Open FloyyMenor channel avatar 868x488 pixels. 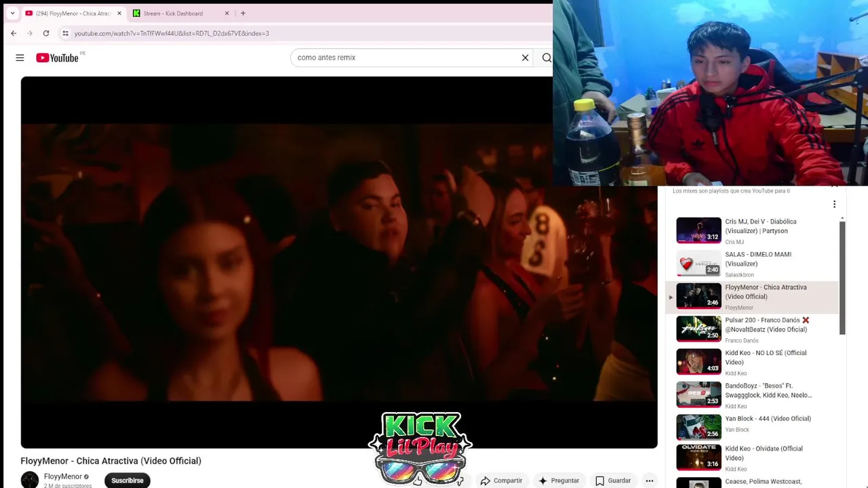30,480
